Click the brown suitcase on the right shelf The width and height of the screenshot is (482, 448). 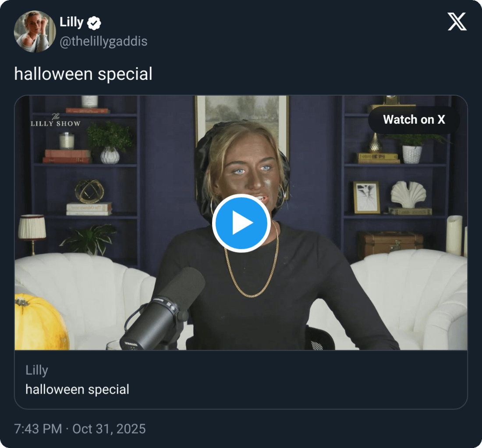point(391,244)
